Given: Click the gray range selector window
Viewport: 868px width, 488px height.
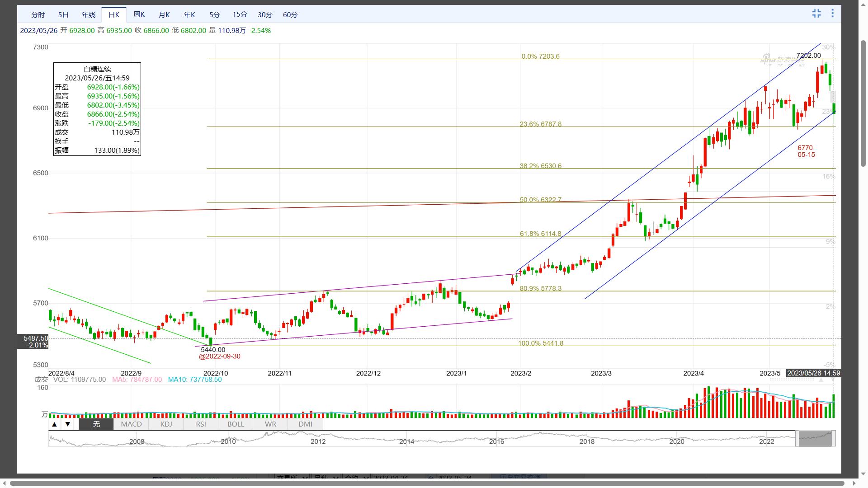Looking at the screenshot, I should click(815, 438).
